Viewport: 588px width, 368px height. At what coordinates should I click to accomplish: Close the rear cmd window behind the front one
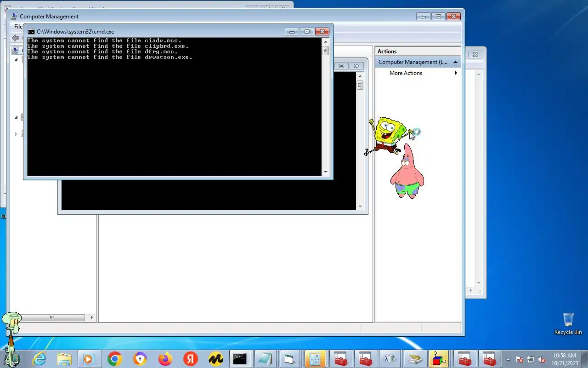356,66
